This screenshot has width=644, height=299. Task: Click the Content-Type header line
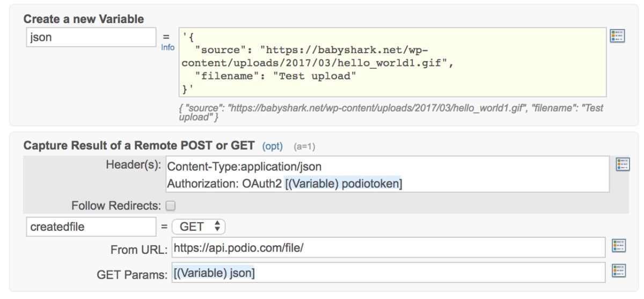tap(244, 166)
